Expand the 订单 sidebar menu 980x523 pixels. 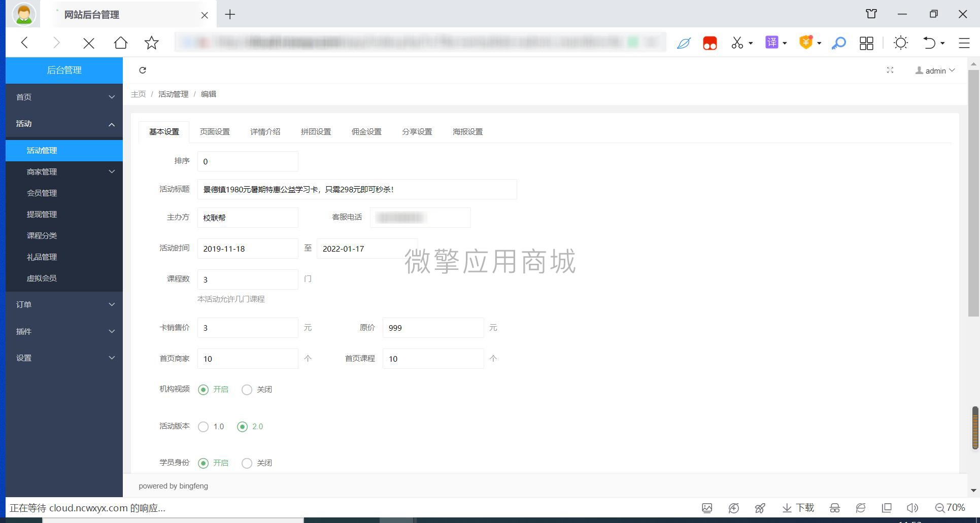[64, 304]
